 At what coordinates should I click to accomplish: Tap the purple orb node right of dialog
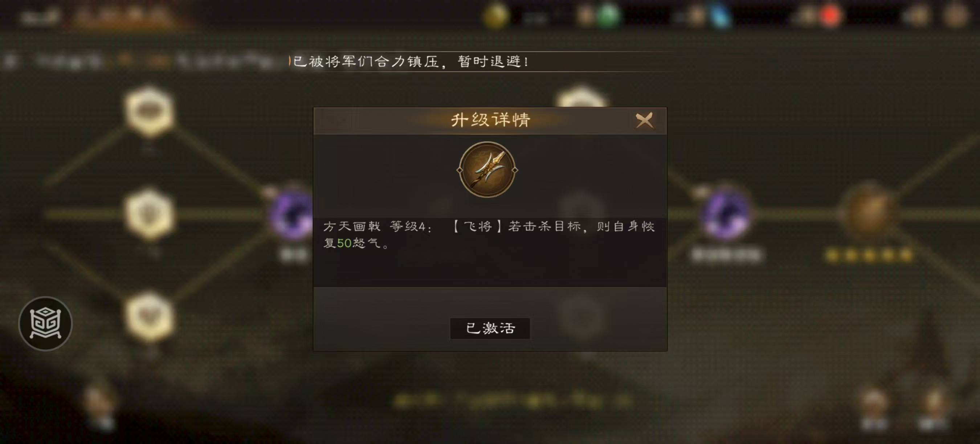726,214
